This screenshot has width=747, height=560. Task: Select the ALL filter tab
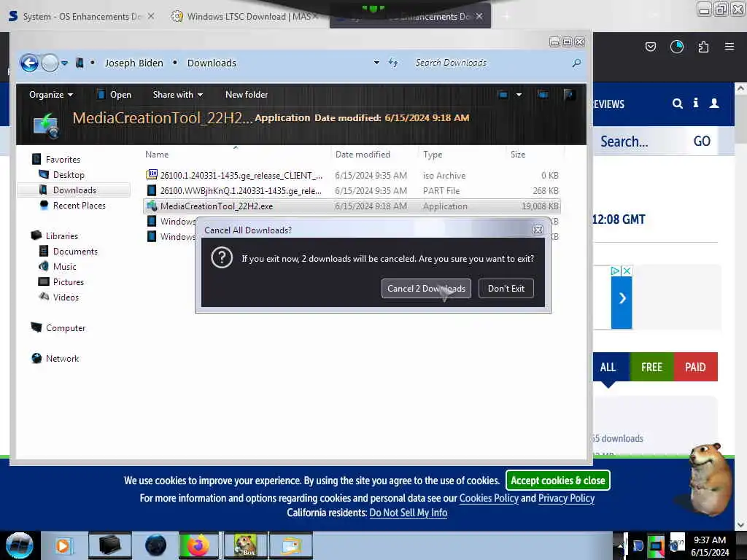(608, 367)
